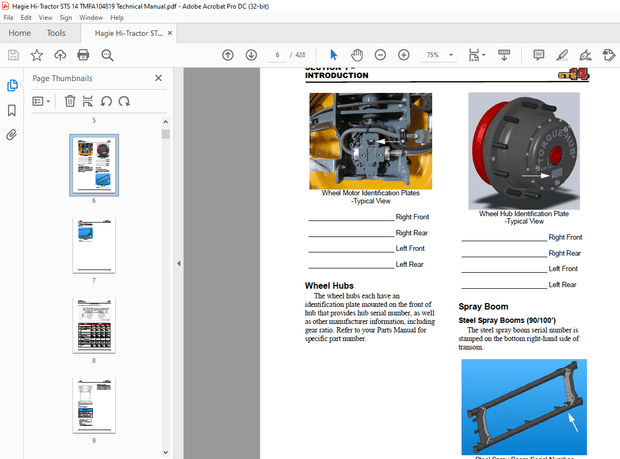Open the Attachments paperclip panel
620x459 pixels.
[11, 135]
